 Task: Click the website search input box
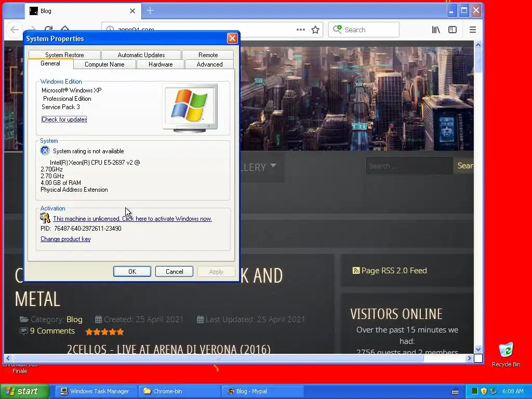(x=409, y=166)
